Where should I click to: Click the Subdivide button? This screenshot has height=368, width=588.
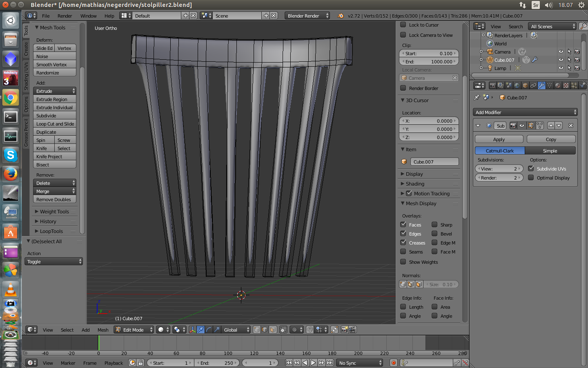coord(55,115)
